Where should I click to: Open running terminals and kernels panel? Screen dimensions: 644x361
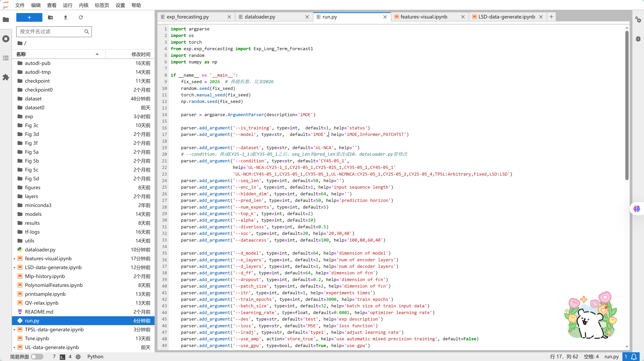click(x=6, y=39)
